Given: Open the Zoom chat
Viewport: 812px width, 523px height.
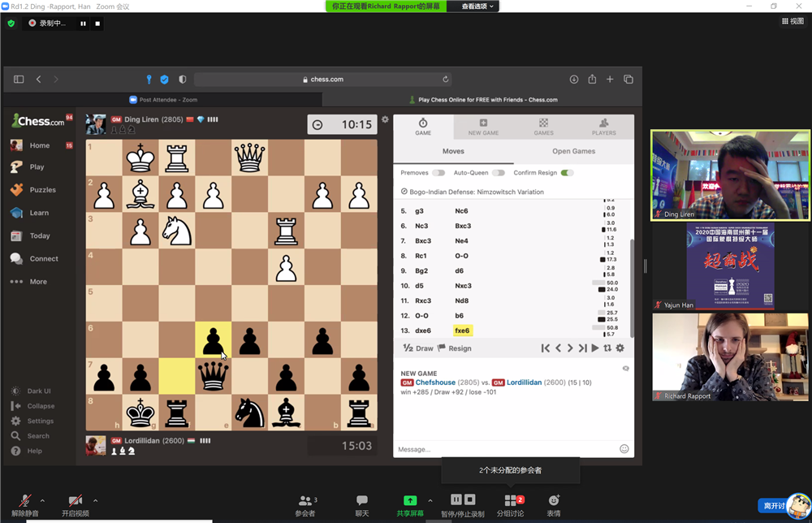Looking at the screenshot, I should (x=362, y=505).
